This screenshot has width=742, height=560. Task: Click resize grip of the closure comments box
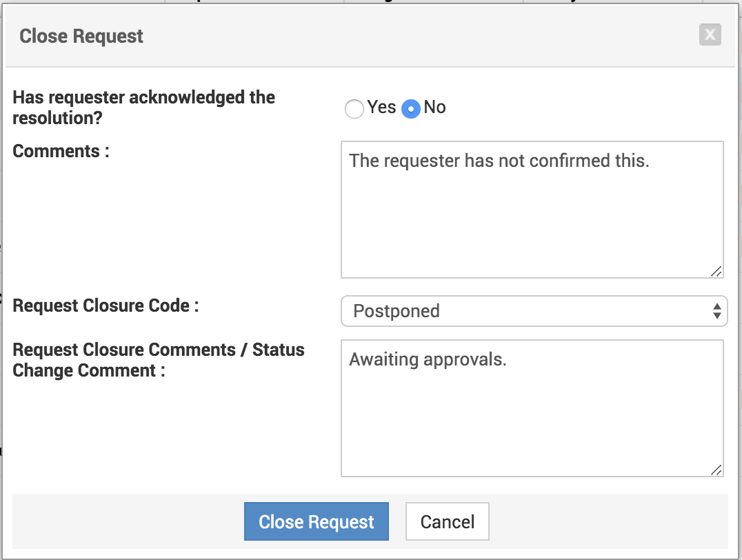pyautogui.click(x=716, y=470)
